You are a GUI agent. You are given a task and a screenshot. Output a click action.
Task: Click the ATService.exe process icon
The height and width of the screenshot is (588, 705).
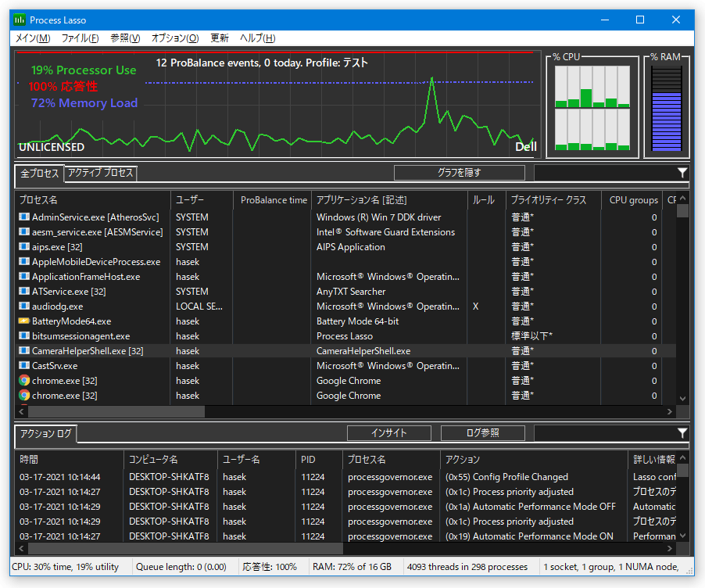(x=23, y=291)
